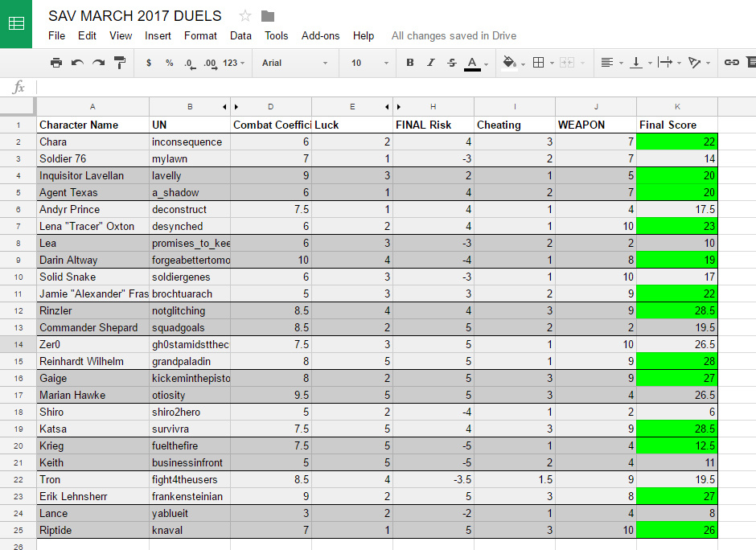Open the 123 more formats dropdown
Screen dimensions: 756x550
pyautogui.click(x=234, y=63)
